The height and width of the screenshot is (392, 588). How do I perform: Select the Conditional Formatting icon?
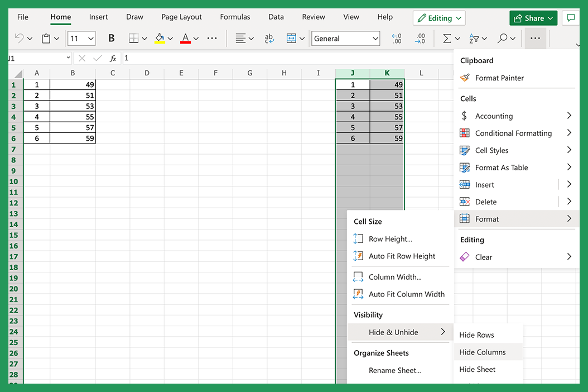465,133
